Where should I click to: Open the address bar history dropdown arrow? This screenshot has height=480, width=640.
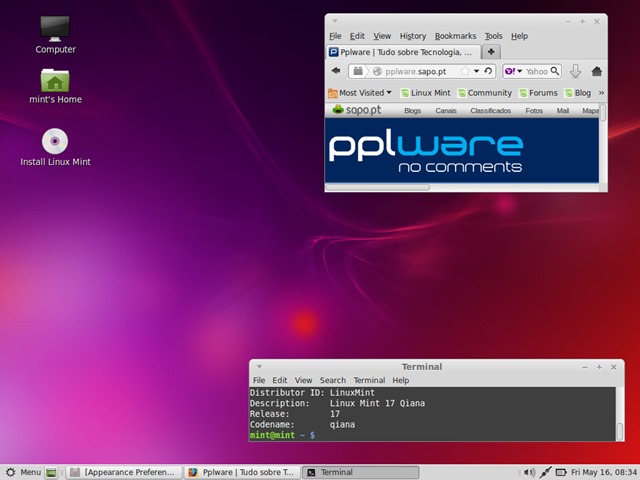coord(476,71)
